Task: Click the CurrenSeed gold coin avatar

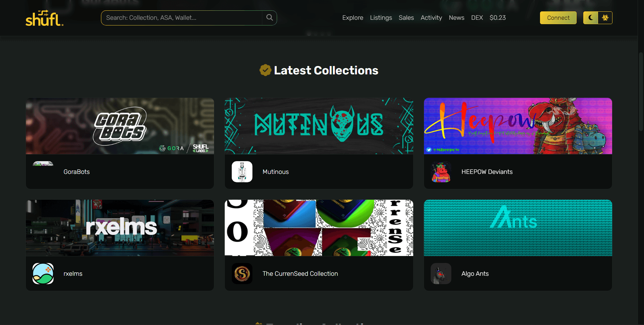Action: 242,274
